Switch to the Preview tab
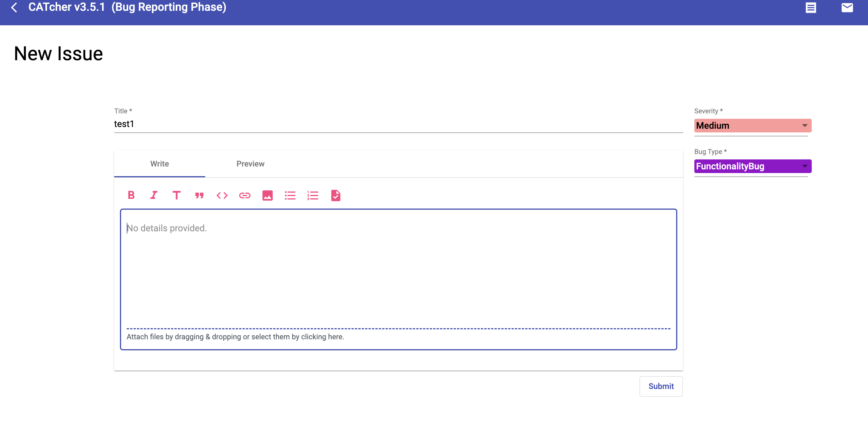The height and width of the screenshot is (437, 868). point(250,164)
